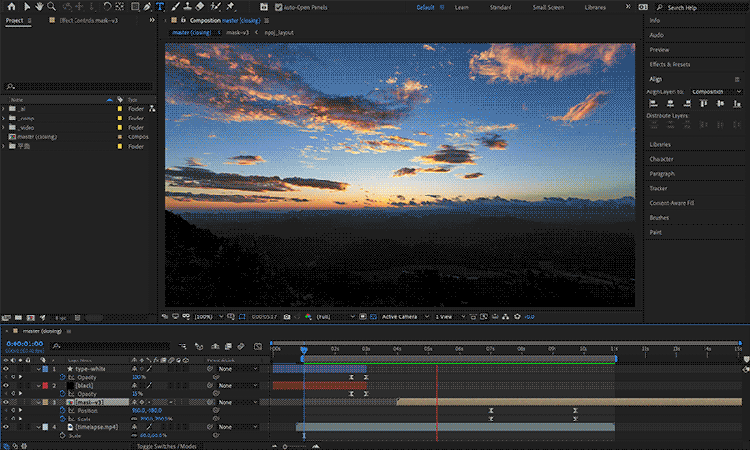Click Toggle Switches / Modes button
Screen dimensions: 750x450
pyautogui.click(x=166, y=445)
